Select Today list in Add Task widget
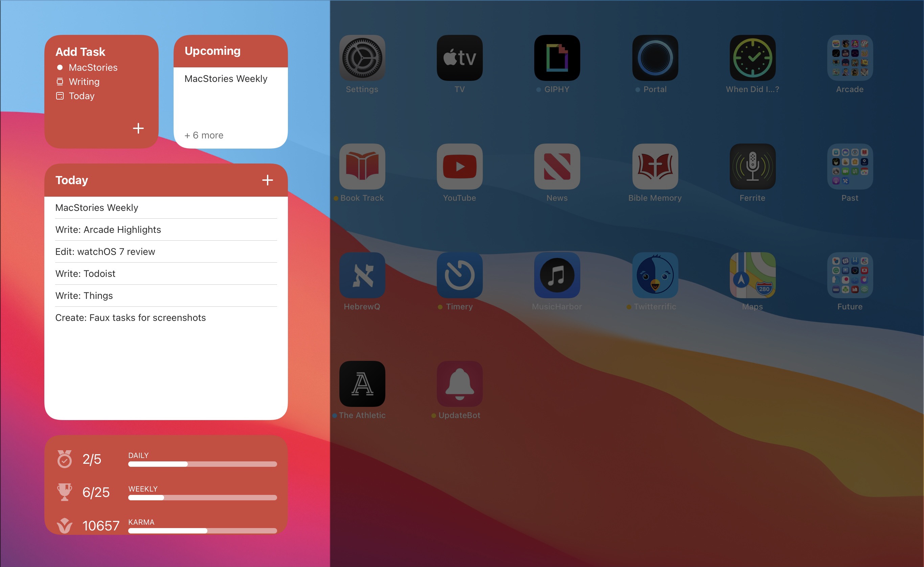 click(x=81, y=95)
